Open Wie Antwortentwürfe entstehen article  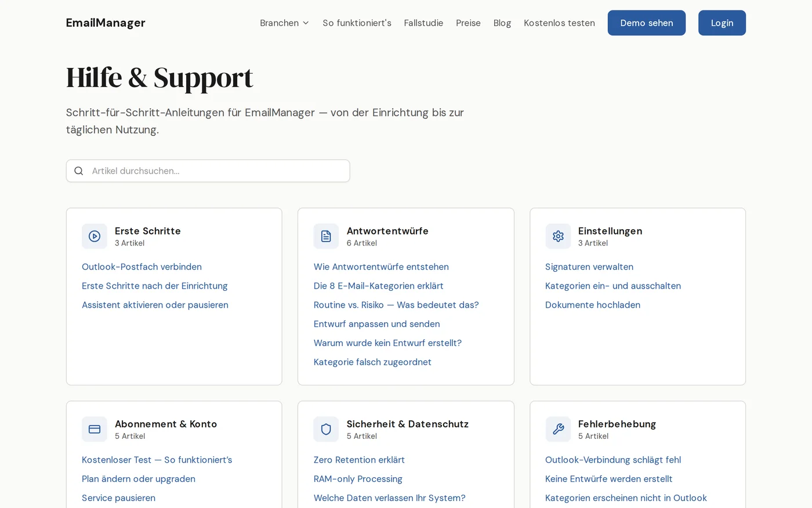(x=381, y=267)
